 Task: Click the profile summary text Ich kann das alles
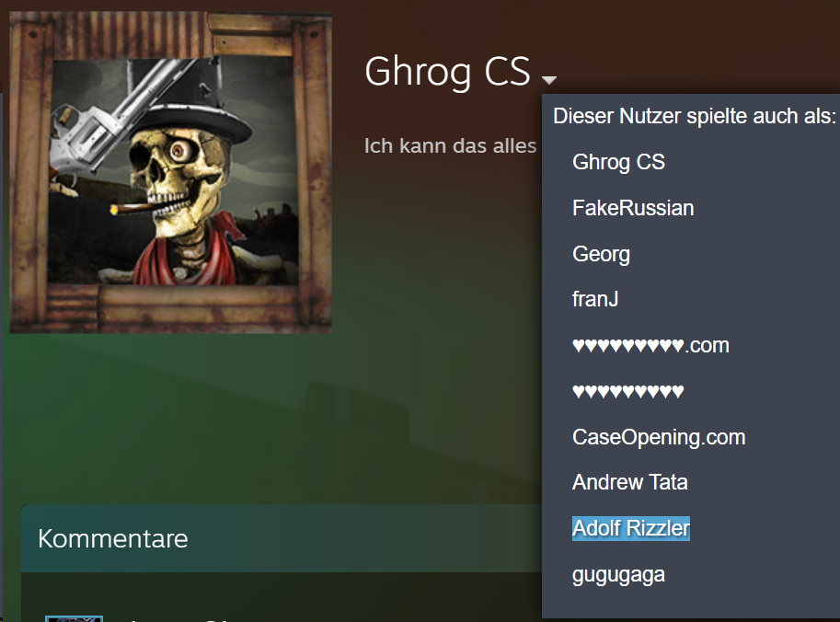pyautogui.click(x=450, y=145)
